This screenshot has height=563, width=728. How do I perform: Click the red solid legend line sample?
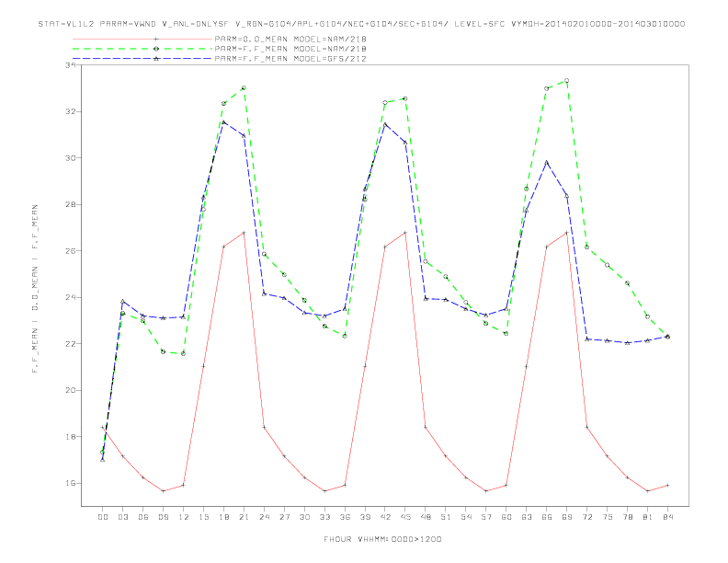click(x=142, y=39)
